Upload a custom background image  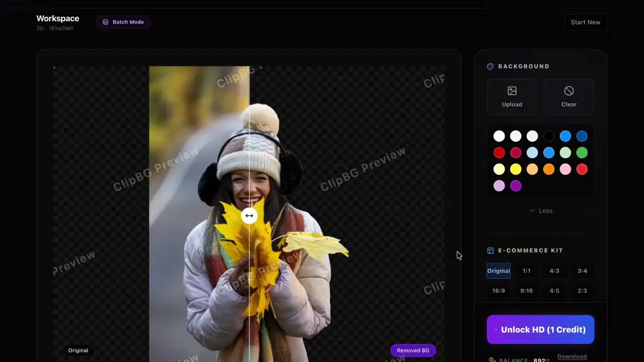[512, 97]
